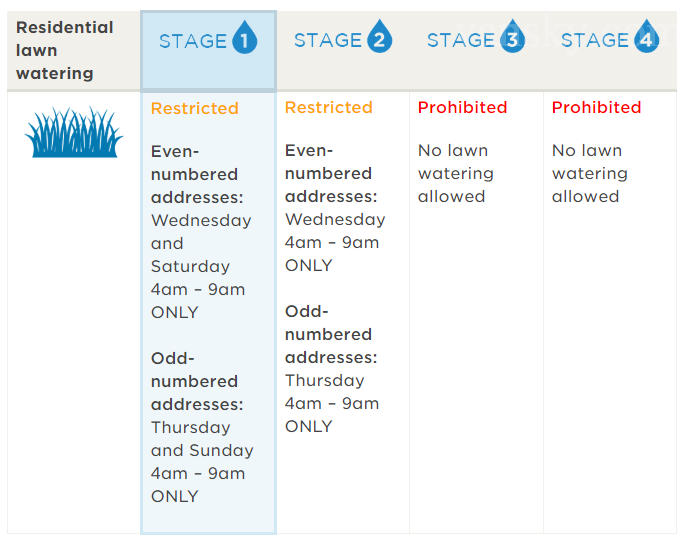
Task: Click the orange Restricted label under Stage 2
Action: [329, 107]
